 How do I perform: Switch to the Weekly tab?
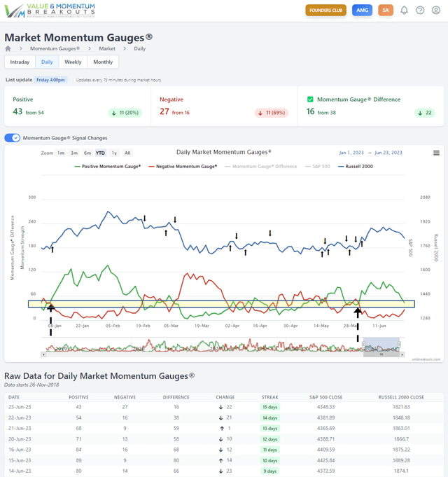tap(73, 62)
